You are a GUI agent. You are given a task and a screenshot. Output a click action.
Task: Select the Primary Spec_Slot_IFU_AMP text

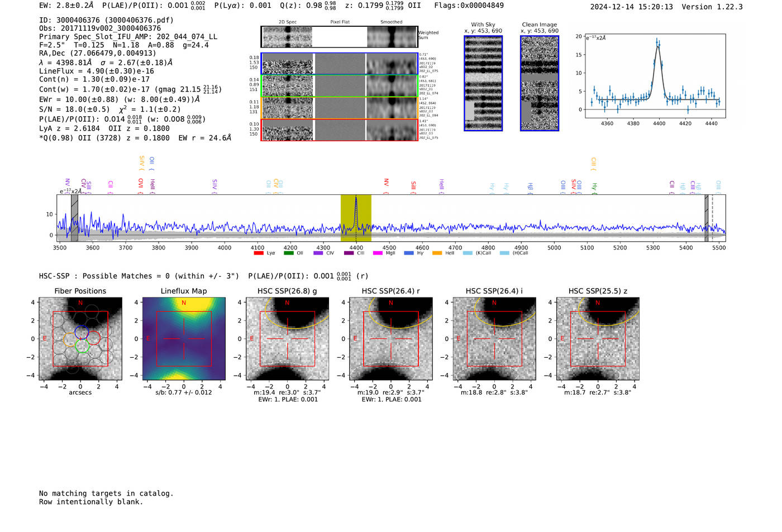128,37
